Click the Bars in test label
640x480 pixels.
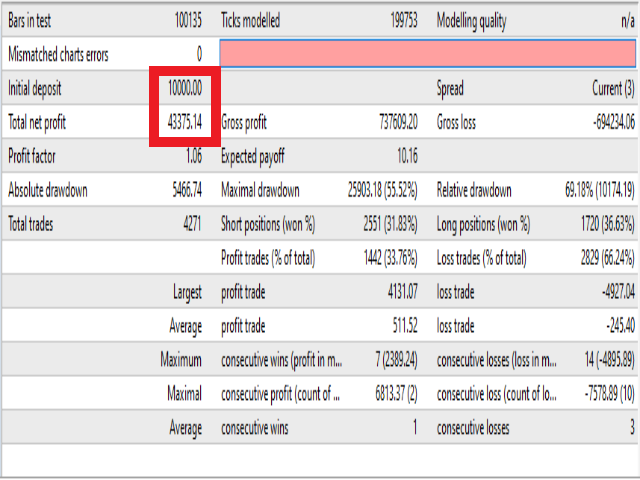(29, 20)
